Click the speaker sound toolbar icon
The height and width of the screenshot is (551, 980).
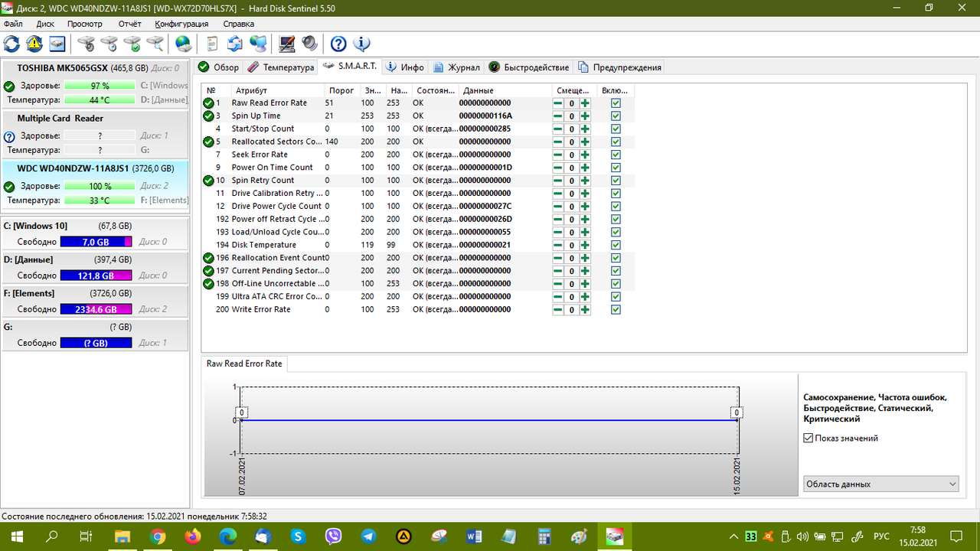point(309,44)
